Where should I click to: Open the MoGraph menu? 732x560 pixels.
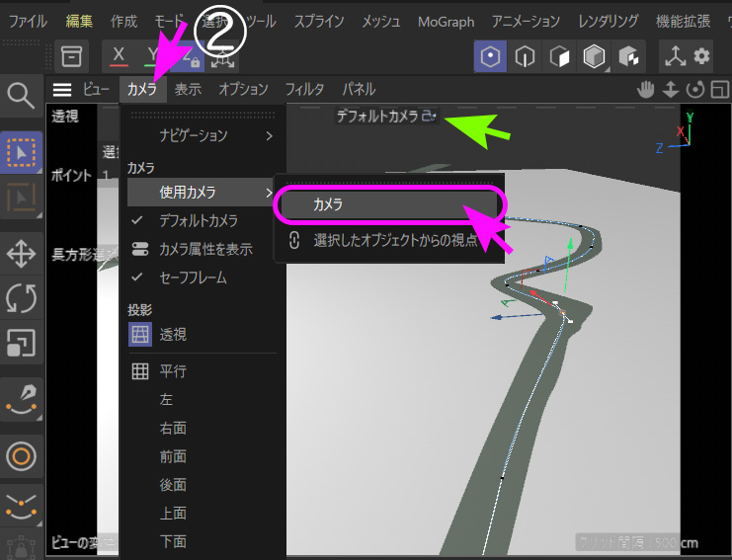click(446, 21)
